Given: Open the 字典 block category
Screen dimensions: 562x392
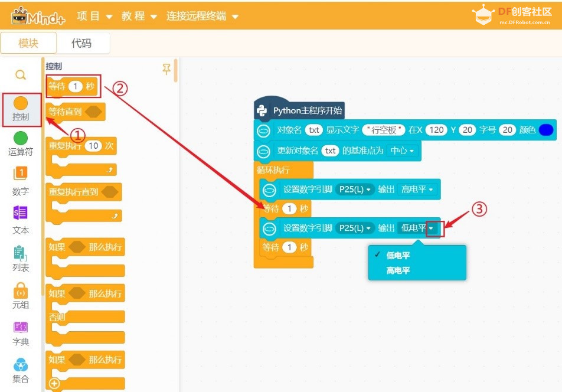Looking at the screenshot, I should coord(21,334).
